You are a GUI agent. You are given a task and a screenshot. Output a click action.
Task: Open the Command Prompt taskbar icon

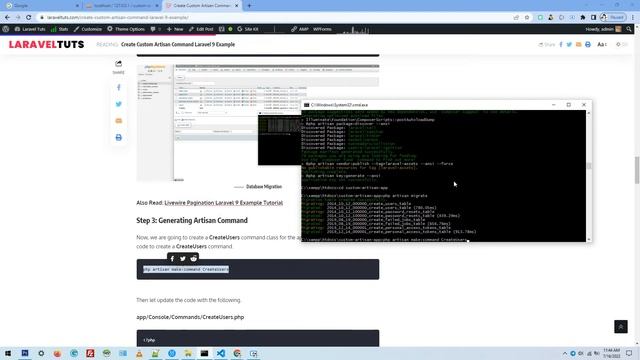(204, 353)
